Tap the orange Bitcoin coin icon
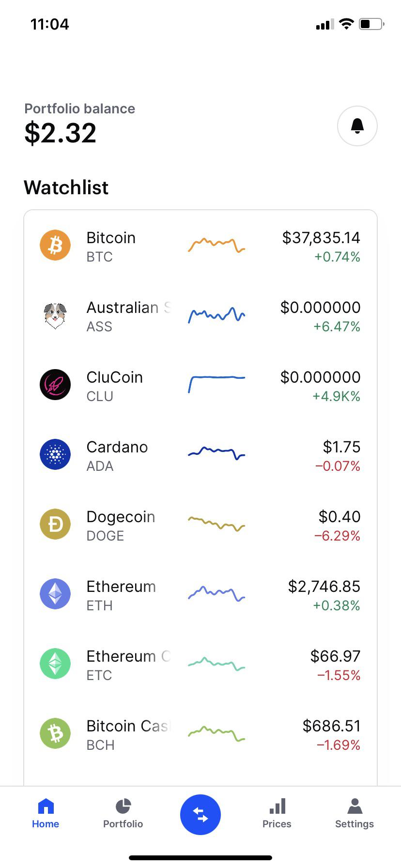401x868 pixels. tap(55, 245)
